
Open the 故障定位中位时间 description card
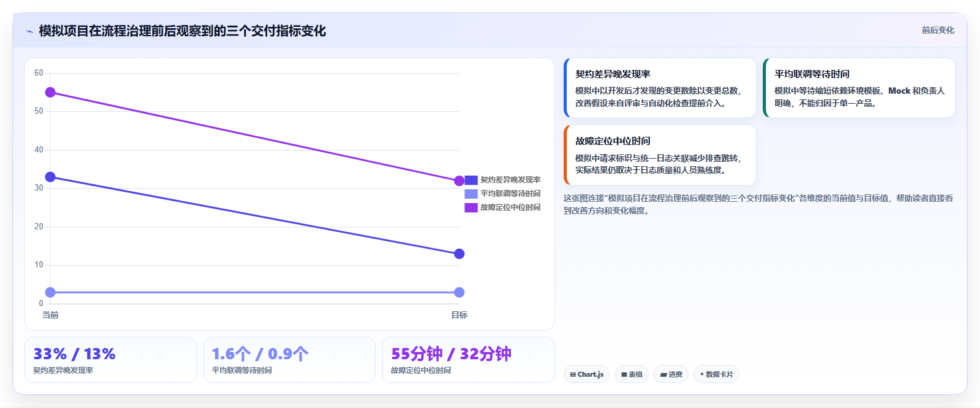tap(660, 155)
